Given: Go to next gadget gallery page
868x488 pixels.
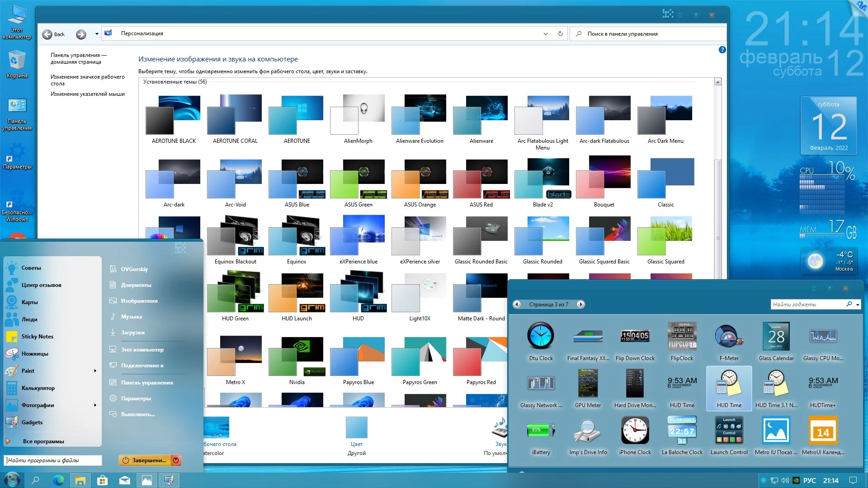Looking at the screenshot, I should (581, 305).
